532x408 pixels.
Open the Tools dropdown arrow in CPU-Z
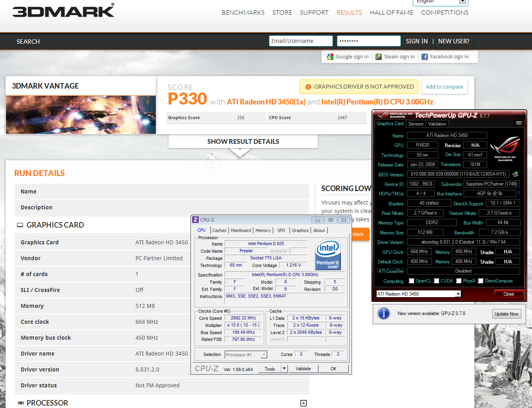[284, 369]
